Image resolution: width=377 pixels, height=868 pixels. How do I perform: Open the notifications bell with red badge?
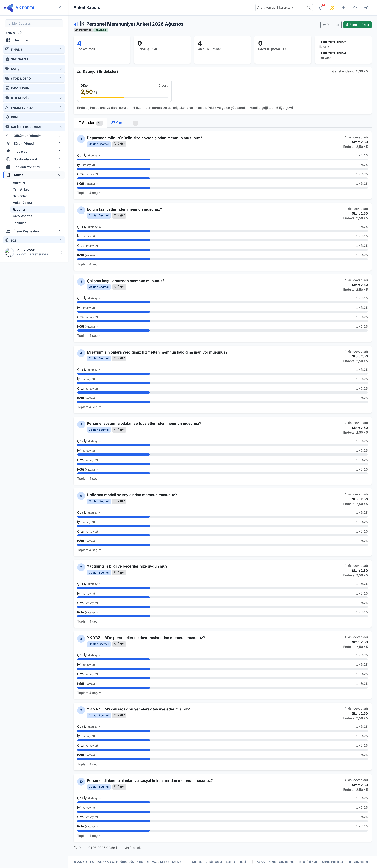pyautogui.click(x=321, y=7)
